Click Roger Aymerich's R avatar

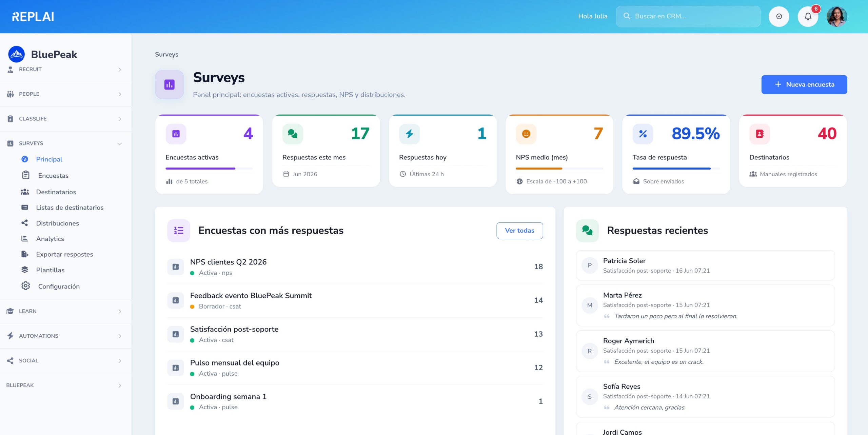coord(590,351)
